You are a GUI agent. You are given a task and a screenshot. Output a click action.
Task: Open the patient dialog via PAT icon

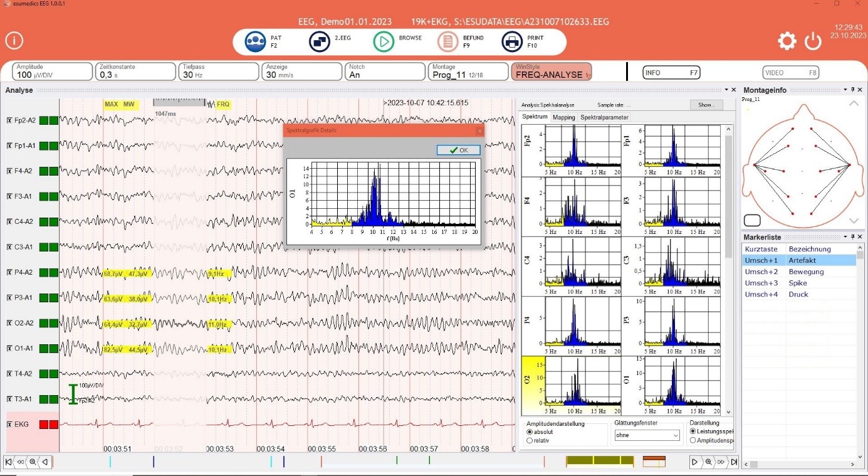pos(255,41)
